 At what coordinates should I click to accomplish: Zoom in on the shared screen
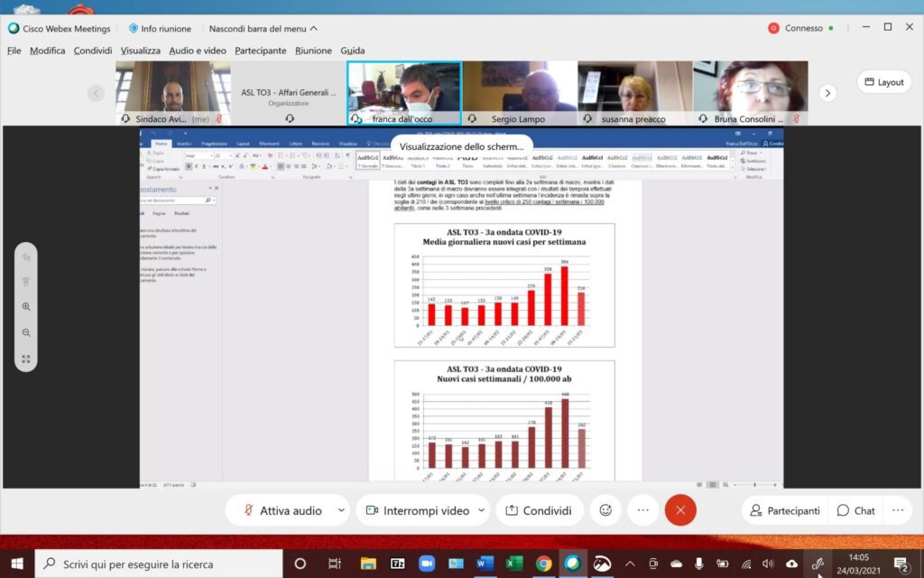coord(26,307)
